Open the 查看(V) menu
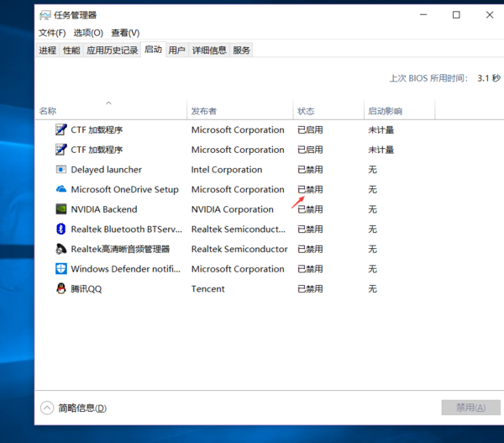Image resolution: width=504 pixels, height=443 pixels. click(x=125, y=33)
